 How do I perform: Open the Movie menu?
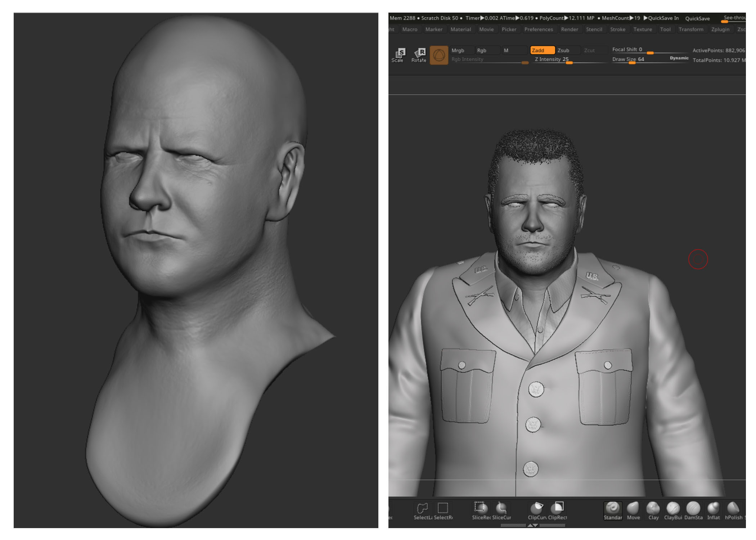click(x=486, y=30)
